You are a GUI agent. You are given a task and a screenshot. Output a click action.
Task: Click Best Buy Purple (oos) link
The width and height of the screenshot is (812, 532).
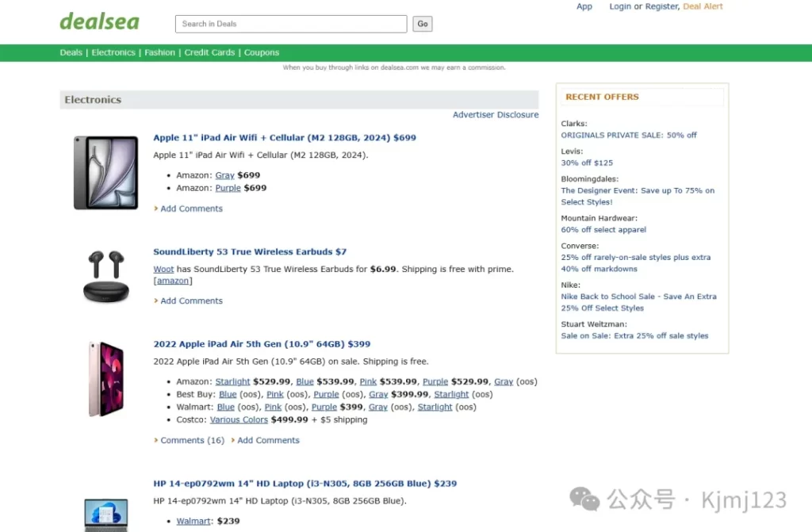pos(326,394)
